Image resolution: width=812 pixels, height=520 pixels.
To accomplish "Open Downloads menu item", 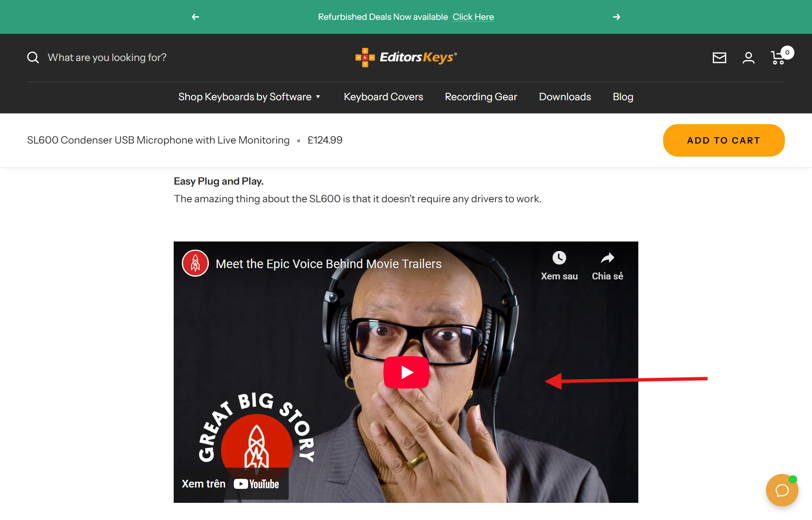I will (565, 97).
